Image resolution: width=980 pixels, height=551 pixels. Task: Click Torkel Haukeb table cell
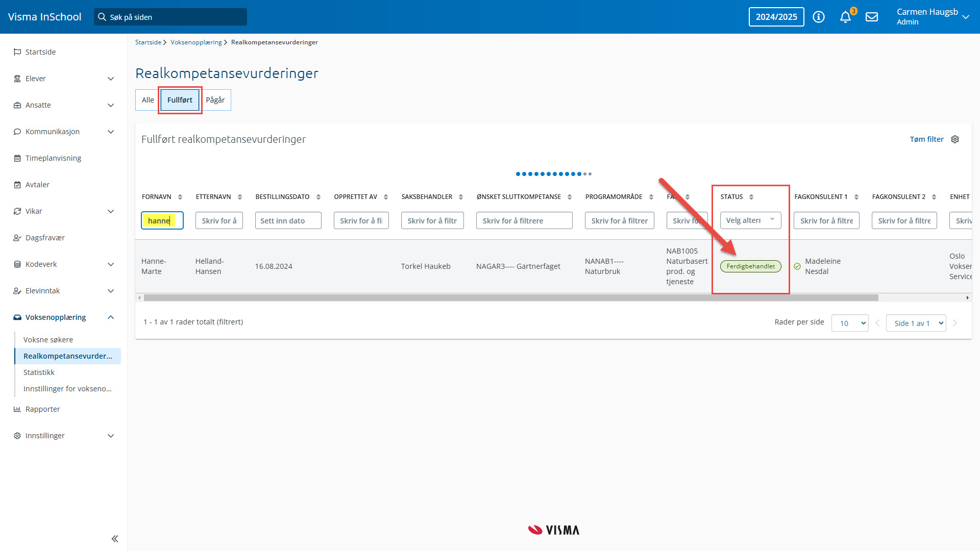click(x=426, y=266)
